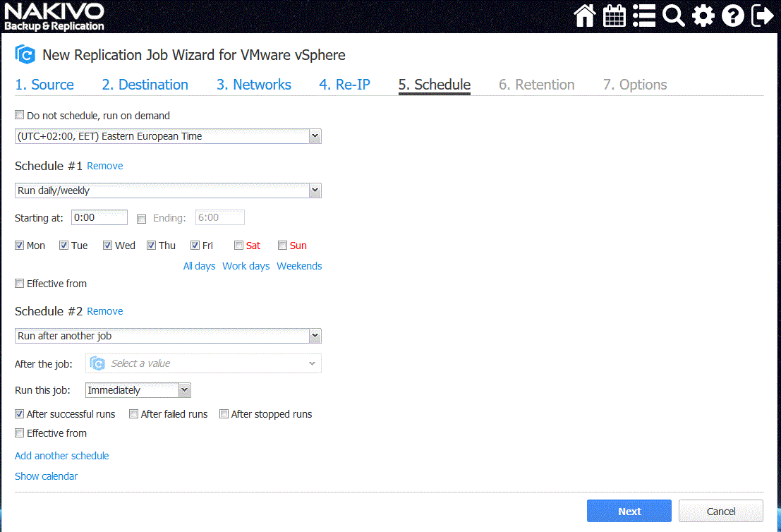Click the NAKIVO Backup & Replication logo
The height and width of the screenshot is (532, 781).
pos(54,16)
